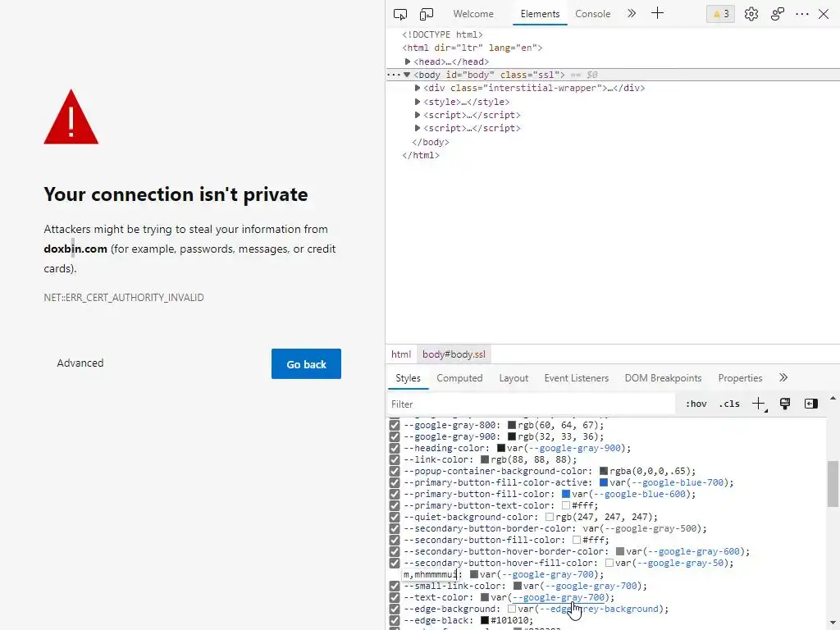This screenshot has height=630, width=840.
Task: Switch to the Computed tab
Action: [x=459, y=377]
